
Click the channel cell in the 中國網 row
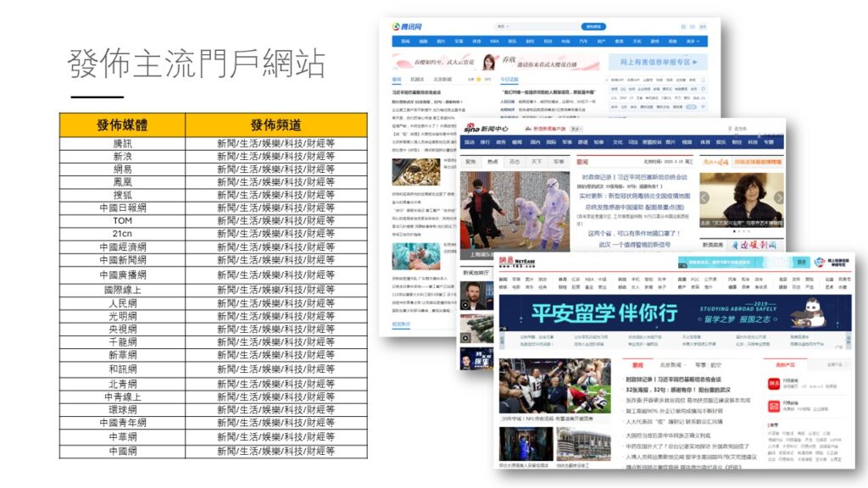click(x=275, y=451)
